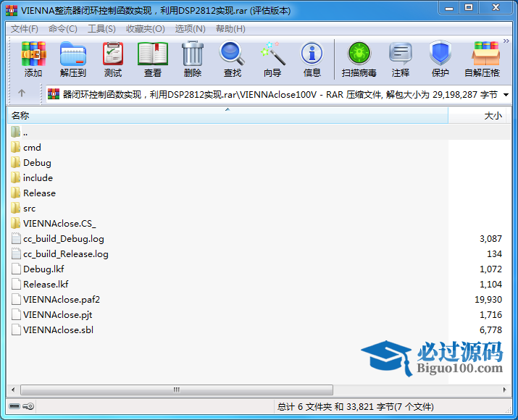Select the Release folder
This screenshot has height=420, width=518.
tap(33, 193)
